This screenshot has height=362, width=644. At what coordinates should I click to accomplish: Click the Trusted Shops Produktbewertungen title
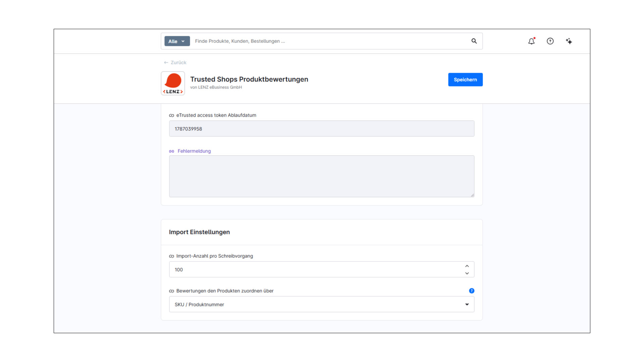[249, 79]
